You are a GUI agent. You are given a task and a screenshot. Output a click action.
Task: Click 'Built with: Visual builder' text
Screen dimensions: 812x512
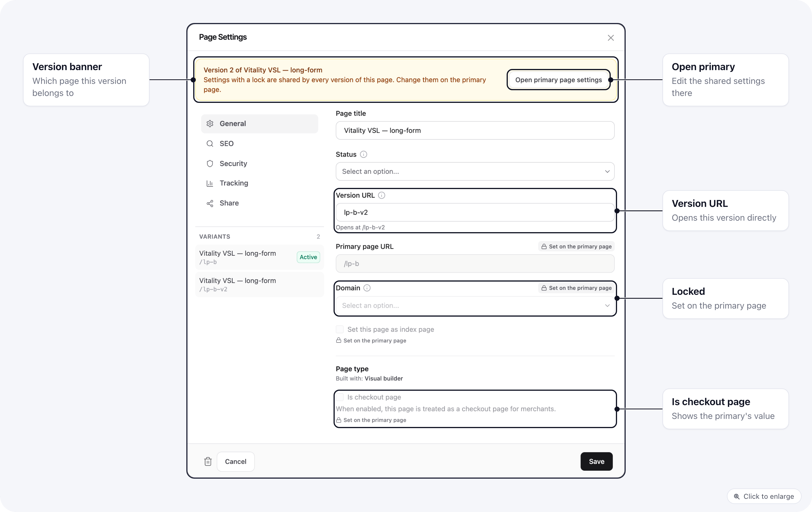[369, 378]
